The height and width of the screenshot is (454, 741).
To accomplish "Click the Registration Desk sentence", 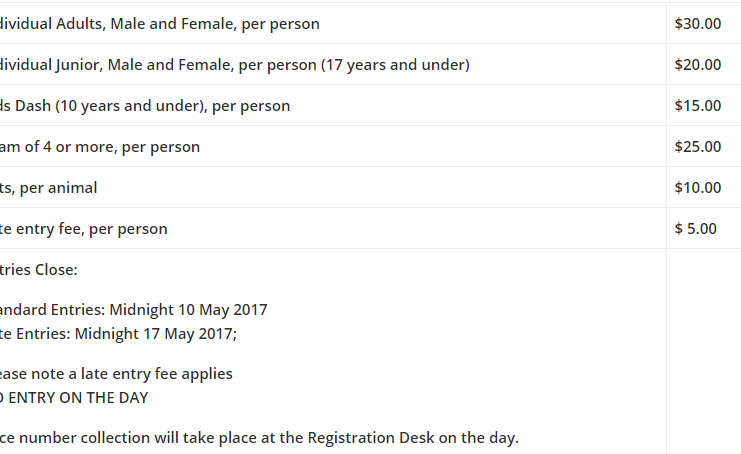I will [259, 438].
